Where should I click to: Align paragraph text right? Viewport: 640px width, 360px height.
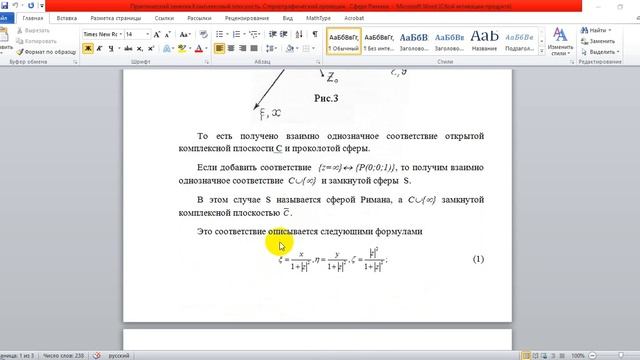(242, 49)
